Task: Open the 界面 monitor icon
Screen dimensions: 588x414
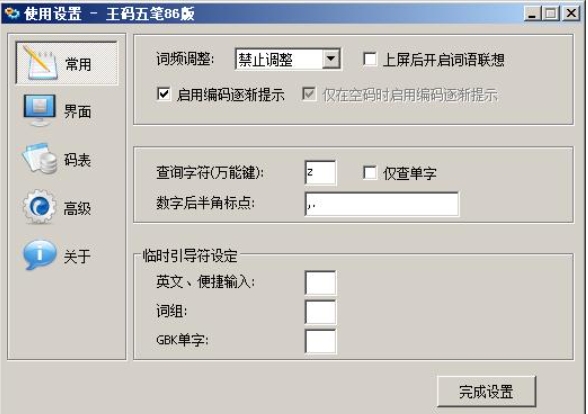Action: [x=40, y=111]
